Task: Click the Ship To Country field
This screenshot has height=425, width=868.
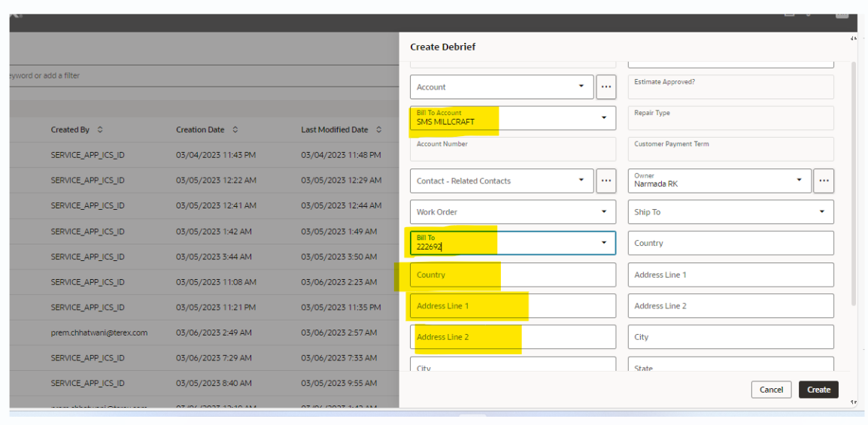Action: click(730, 243)
